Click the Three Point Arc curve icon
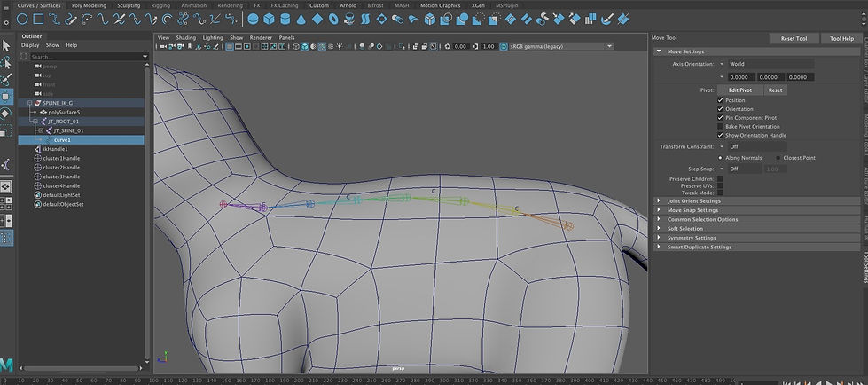Viewport: 868px width, 385px height. tap(86, 19)
